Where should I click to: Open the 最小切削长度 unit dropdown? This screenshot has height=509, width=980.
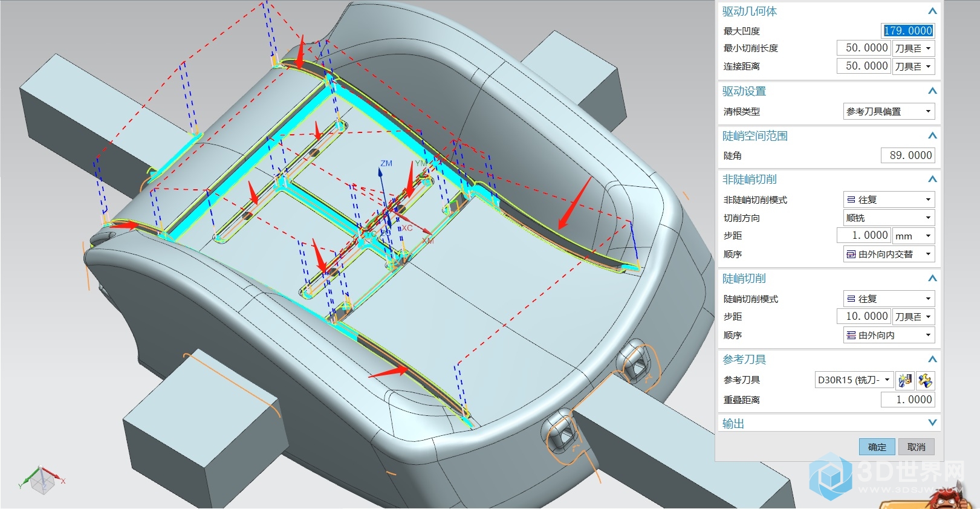[x=913, y=48]
